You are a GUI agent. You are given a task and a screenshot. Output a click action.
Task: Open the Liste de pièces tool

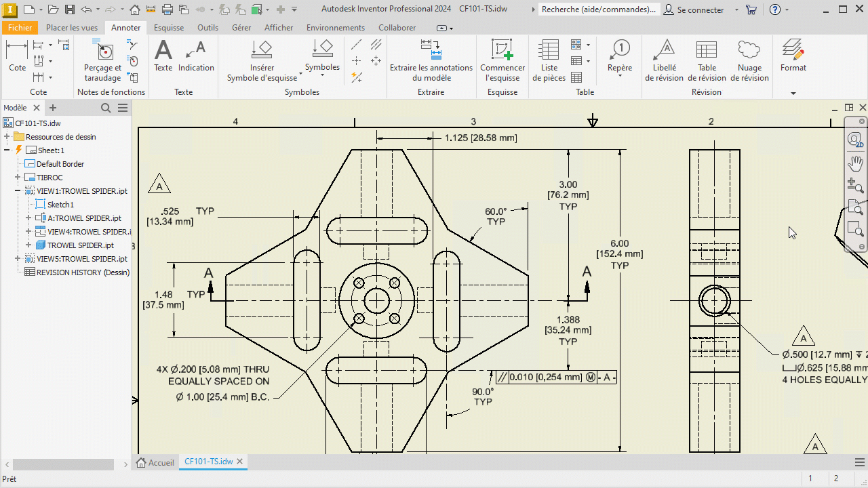pos(549,60)
